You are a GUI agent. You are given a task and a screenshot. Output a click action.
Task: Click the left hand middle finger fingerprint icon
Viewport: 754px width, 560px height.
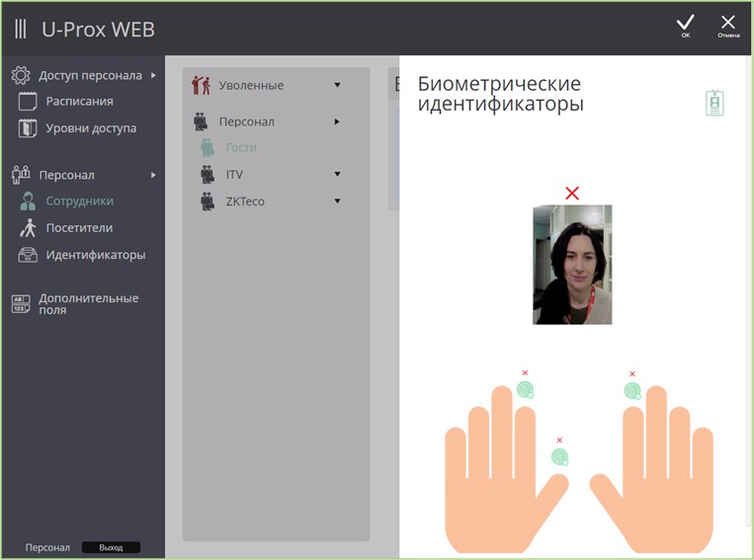click(x=525, y=390)
